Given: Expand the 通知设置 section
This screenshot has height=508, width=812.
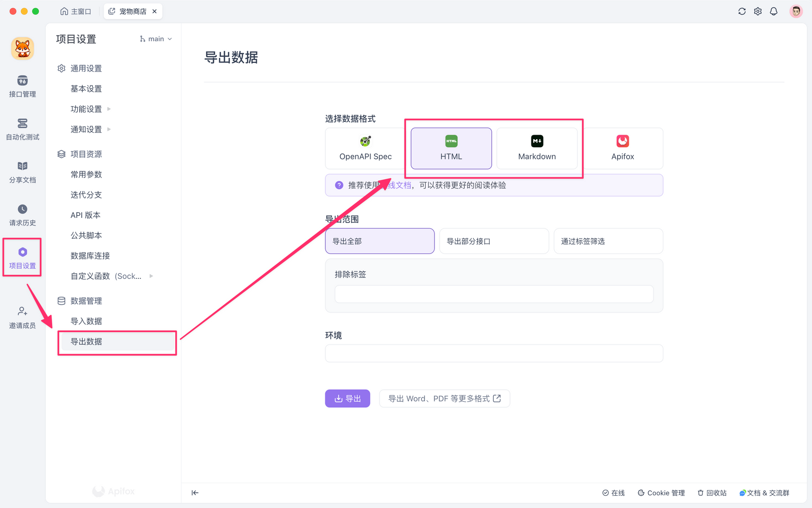Looking at the screenshot, I should 86,129.
